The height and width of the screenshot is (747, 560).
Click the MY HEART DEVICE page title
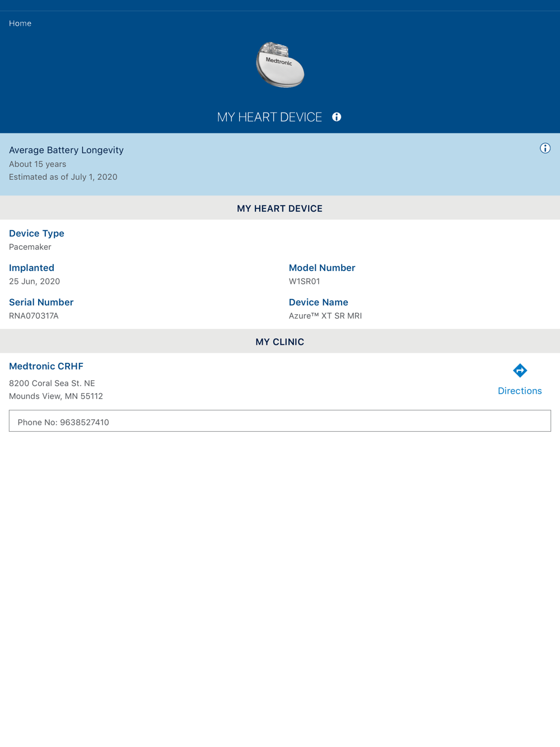(x=269, y=117)
